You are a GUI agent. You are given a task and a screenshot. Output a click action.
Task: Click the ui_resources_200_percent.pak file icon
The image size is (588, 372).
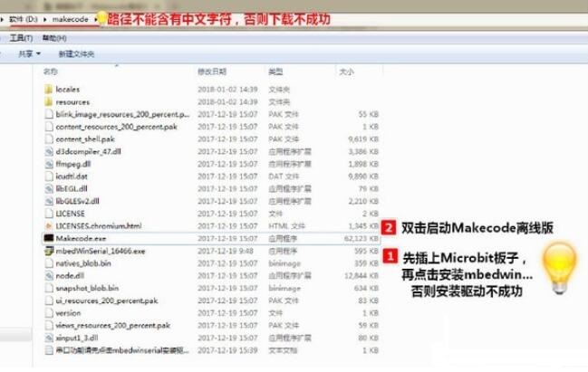pos(49,300)
